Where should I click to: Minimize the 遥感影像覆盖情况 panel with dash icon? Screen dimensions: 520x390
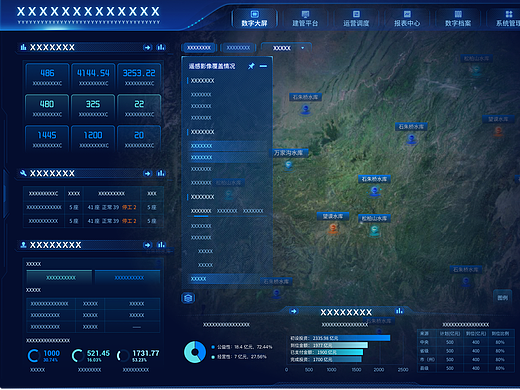point(263,66)
